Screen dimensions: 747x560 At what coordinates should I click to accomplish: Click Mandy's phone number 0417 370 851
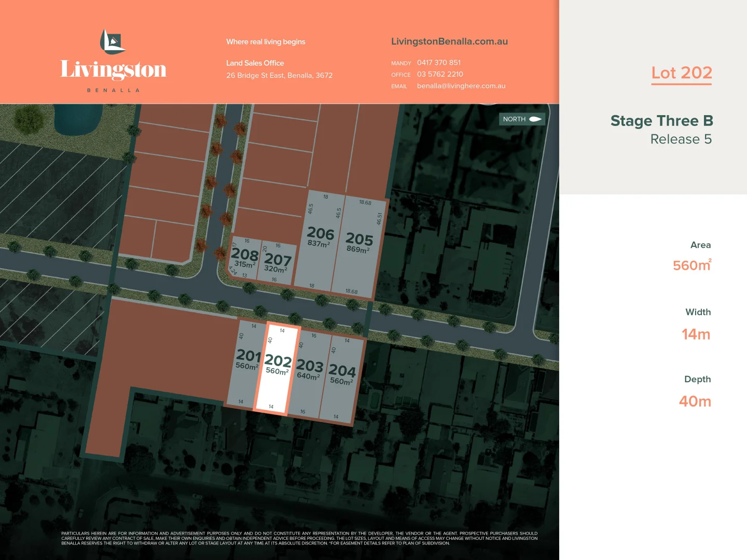[438, 63]
